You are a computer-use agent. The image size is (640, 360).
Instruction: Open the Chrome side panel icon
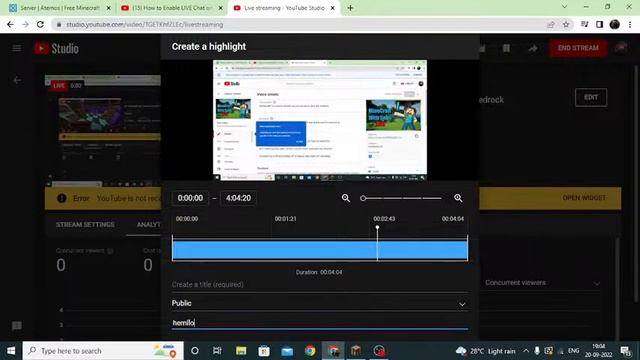tap(599, 24)
